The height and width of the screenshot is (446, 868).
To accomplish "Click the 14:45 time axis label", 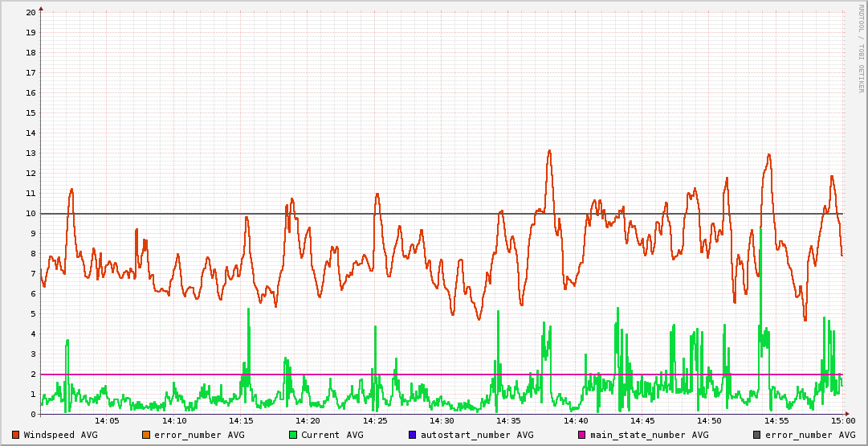I will click(x=642, y=420).
